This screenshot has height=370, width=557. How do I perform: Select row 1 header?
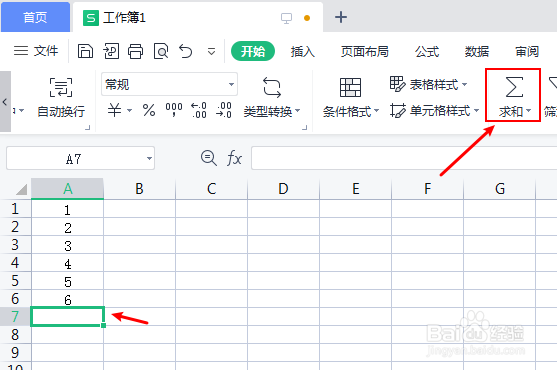tap(15, 208)
